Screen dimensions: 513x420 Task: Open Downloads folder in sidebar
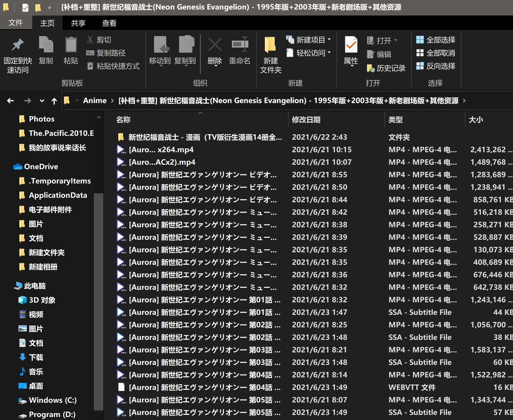(x=31, y=357)
